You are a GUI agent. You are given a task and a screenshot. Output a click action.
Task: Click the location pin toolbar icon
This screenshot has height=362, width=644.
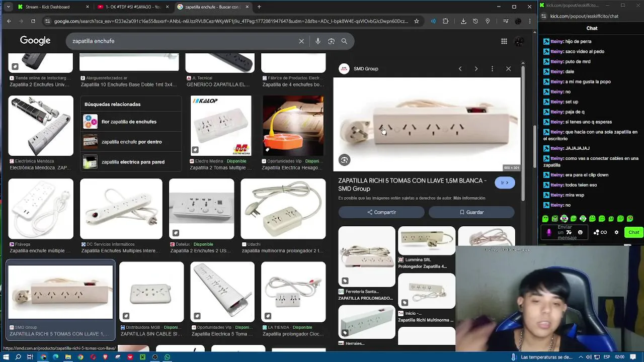(x=488, y=21)
